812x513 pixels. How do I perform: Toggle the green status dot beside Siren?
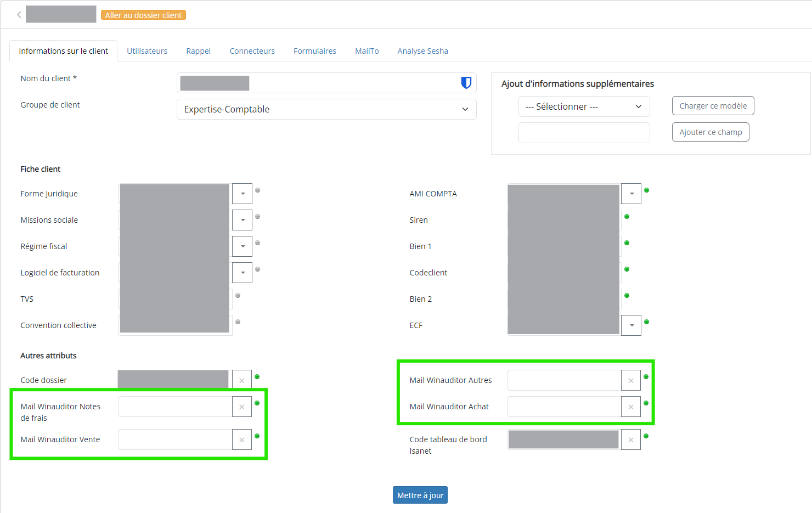[627, 217]
